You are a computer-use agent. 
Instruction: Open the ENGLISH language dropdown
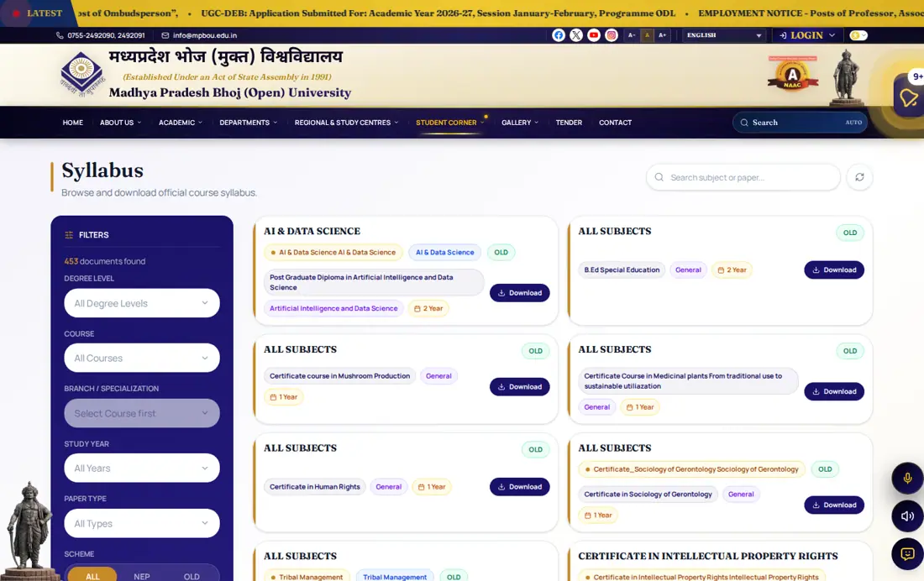[723, 35]
